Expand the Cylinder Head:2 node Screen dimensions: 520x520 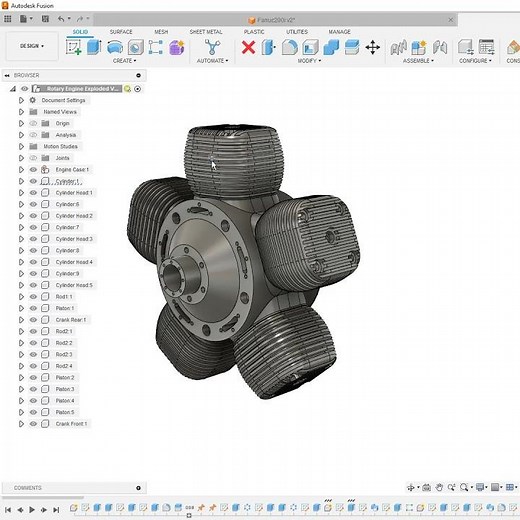tap(21, 216)
